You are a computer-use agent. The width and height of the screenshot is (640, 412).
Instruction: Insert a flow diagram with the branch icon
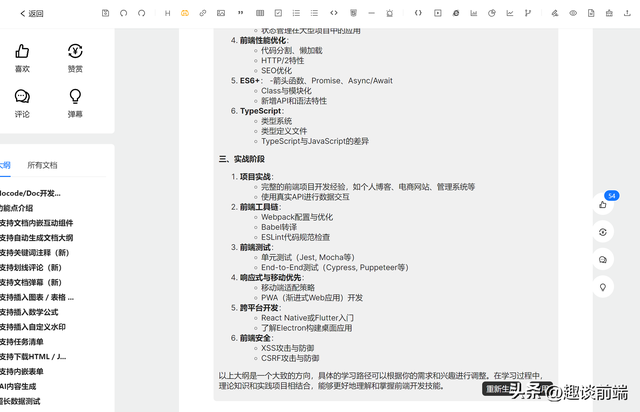click(528, 13)
